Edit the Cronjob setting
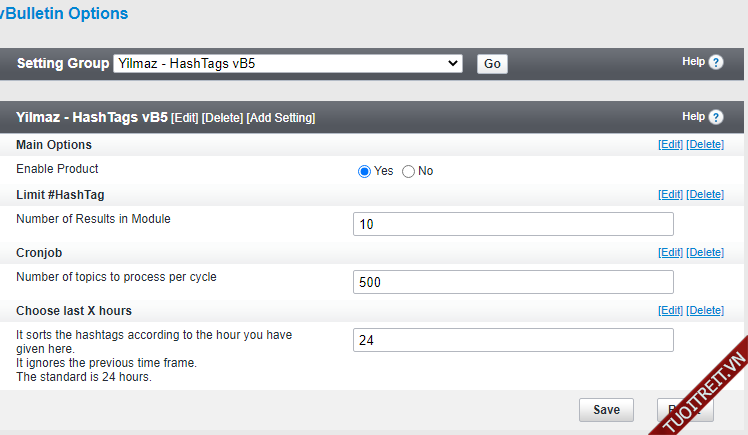This screenshot has width=748, height=435. [x=670, y=253]
